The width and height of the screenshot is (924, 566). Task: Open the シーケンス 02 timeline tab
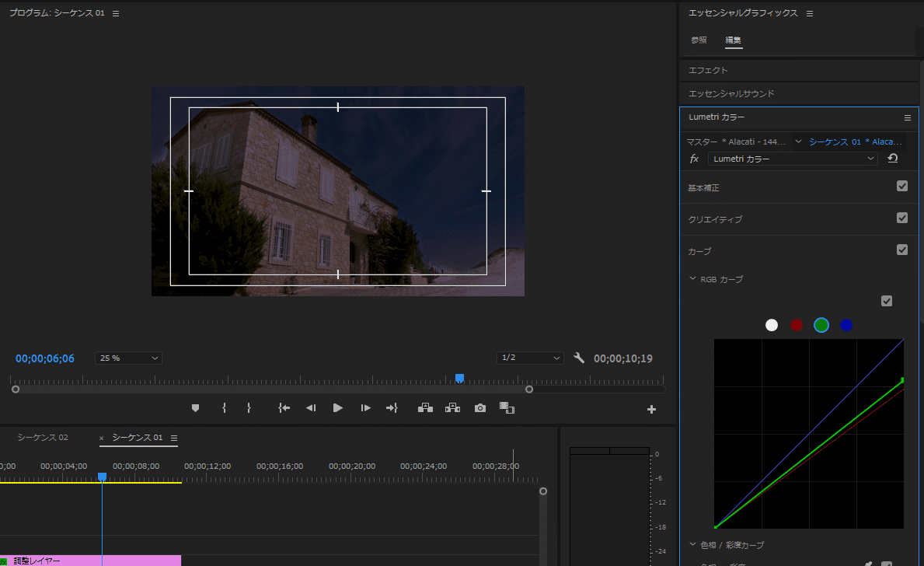point(43,438)
